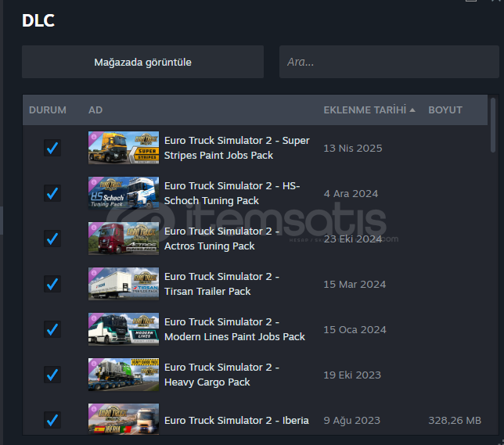Image resolution: width=504 pixels, height=445 pixels.
Task: Select Euro Truck Simulator 2 - HS-Schoch title
Action: coord(232,193)
